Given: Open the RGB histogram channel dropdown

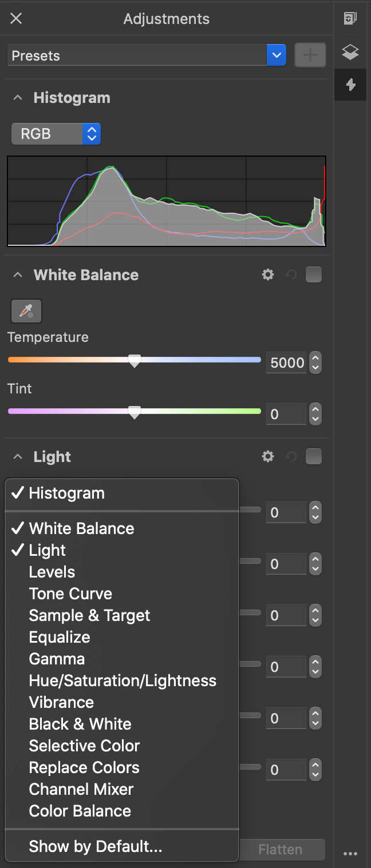Looking at the screenshot, I should [56, 134].
